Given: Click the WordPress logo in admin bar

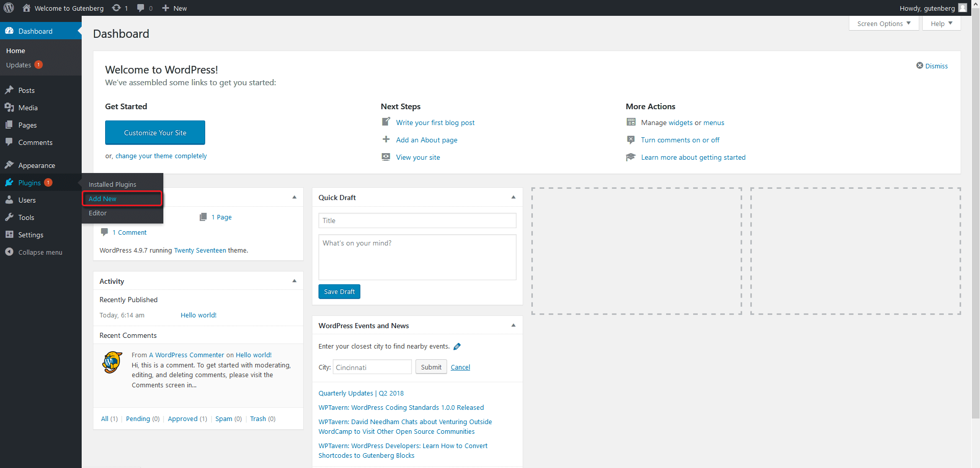Looking at the screenshot, I should (9, 8).
